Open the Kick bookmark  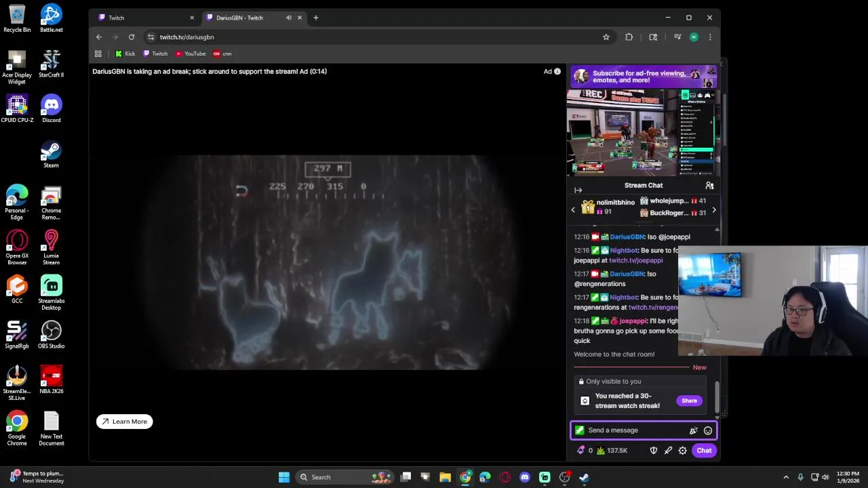tap(125, 54)
